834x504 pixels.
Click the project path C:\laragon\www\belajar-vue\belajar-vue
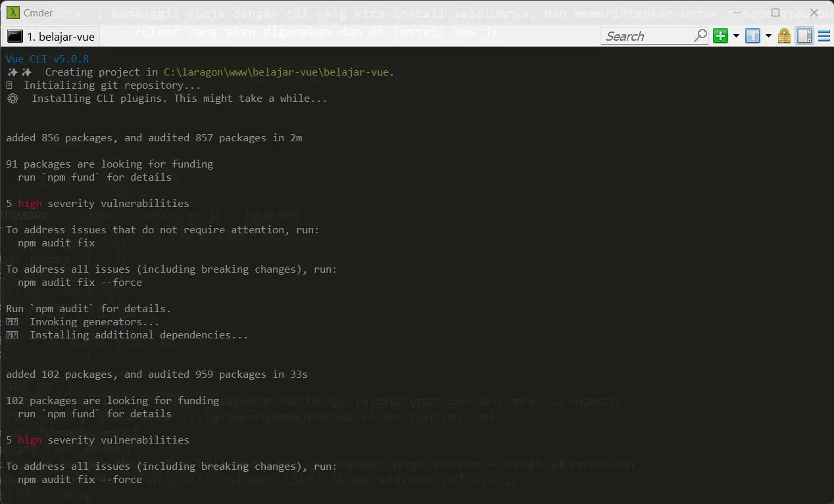276,72
